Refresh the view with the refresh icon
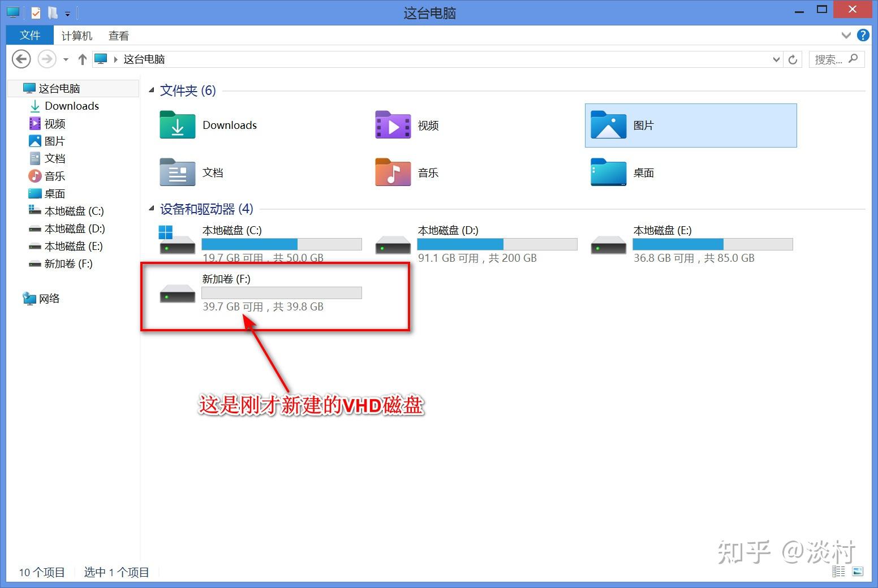Image resolution: width=878 pixels, height=588 pixels. point(793,59)
